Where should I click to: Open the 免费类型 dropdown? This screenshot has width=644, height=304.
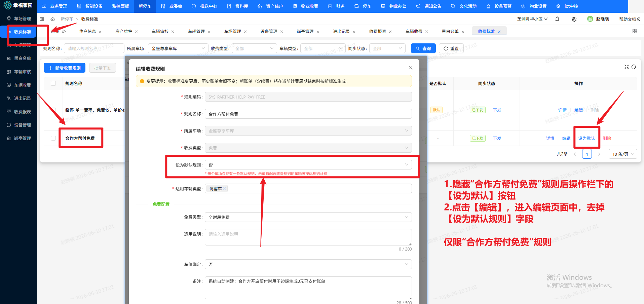[x=308, y=217]
